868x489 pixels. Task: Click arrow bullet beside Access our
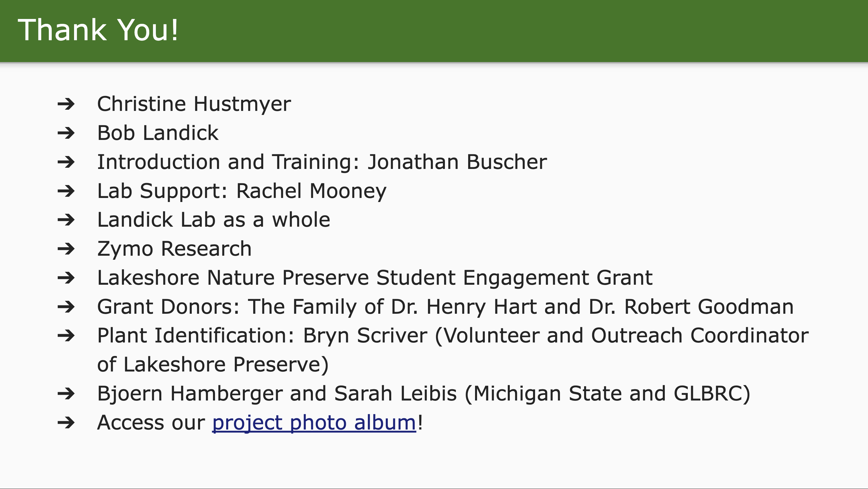[x=66, y=423]
